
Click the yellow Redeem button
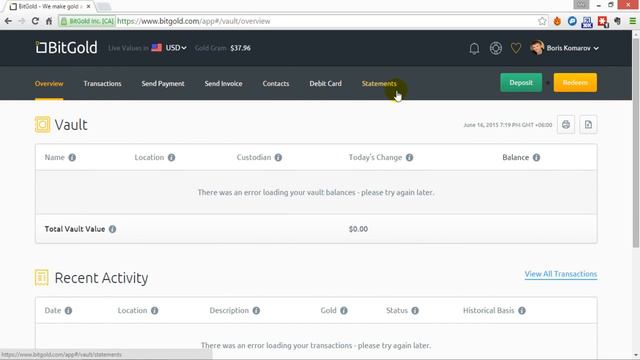575,82
